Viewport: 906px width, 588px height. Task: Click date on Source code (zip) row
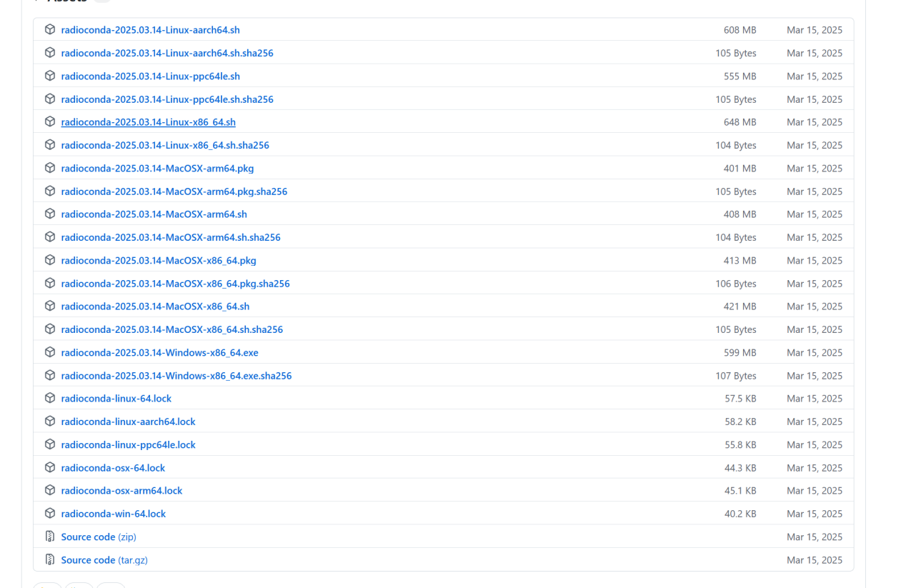pos(815,537)
